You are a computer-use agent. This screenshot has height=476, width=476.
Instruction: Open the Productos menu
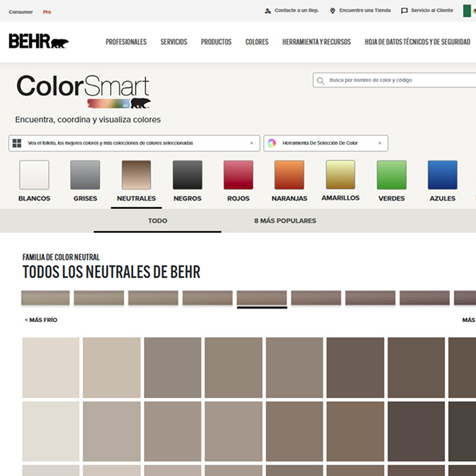pos(216,42)
